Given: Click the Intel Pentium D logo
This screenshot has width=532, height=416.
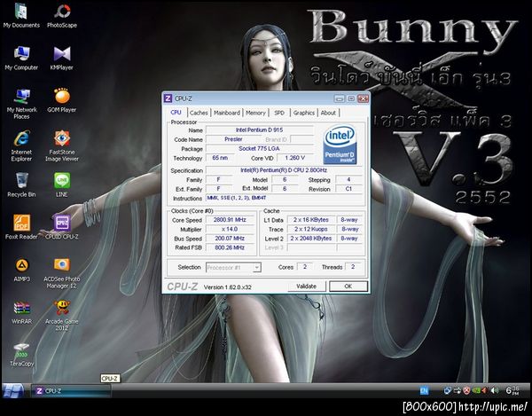Looking at the screenshot, I should pos(340,145).
